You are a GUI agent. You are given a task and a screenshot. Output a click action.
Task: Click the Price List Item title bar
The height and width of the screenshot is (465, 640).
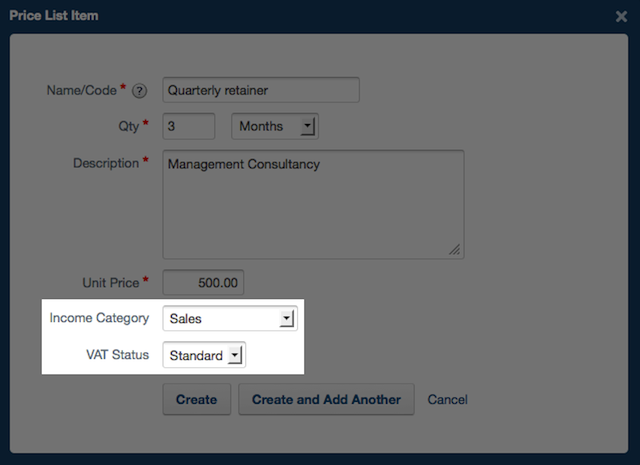[300, 16]
